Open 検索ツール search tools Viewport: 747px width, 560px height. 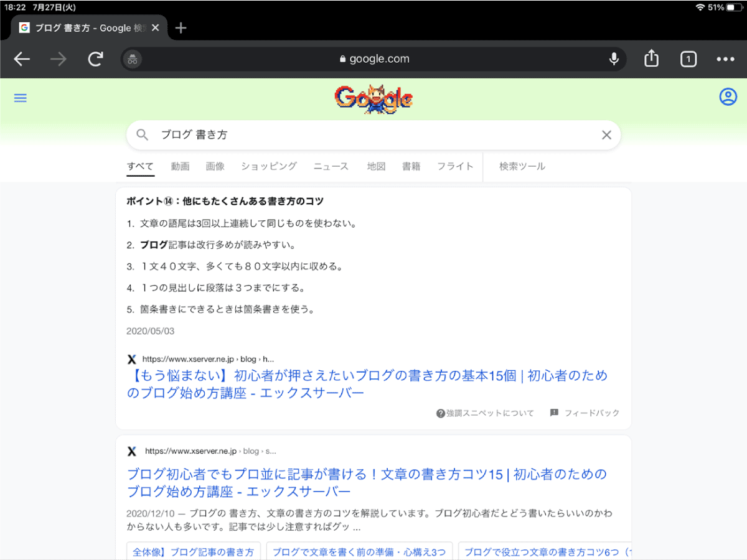click(522, 166)
